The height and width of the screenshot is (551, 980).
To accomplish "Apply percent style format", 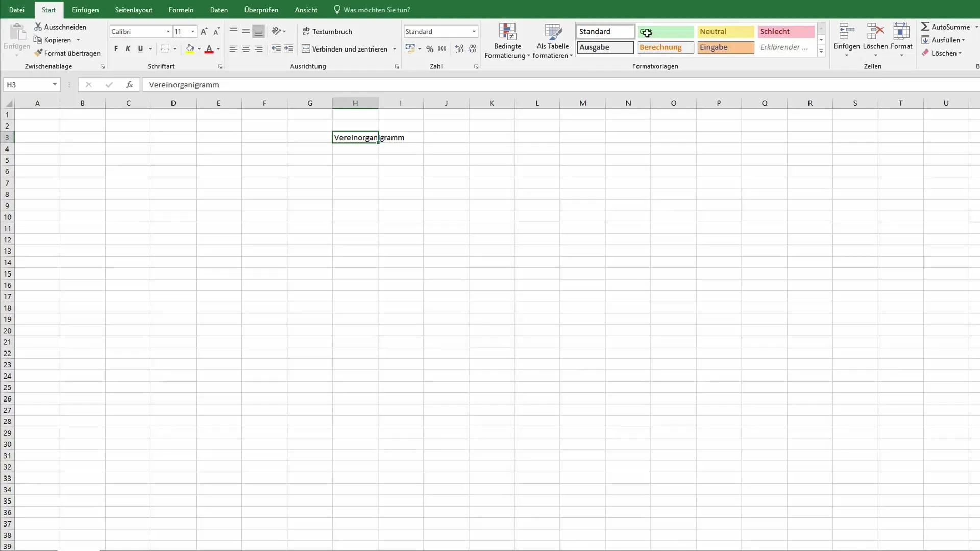I will pos(430,49).
